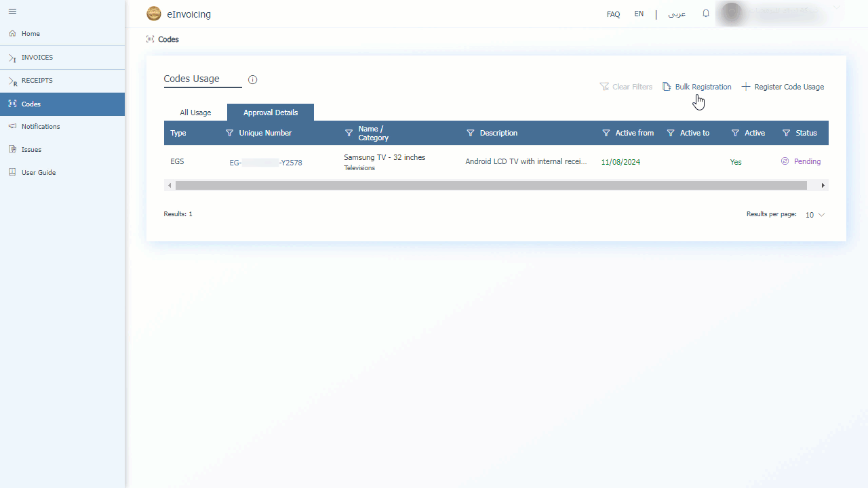Image resolution: width=868 pixels, height=488 pixels.
Task: Open the Active column filter
Action: click(735, 133)
